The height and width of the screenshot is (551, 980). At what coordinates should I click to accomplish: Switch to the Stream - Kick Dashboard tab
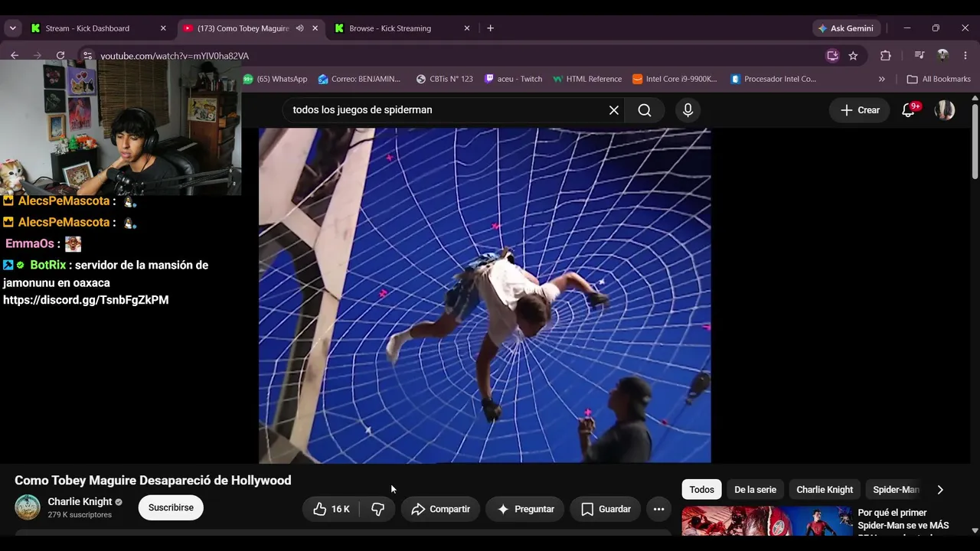87,28
